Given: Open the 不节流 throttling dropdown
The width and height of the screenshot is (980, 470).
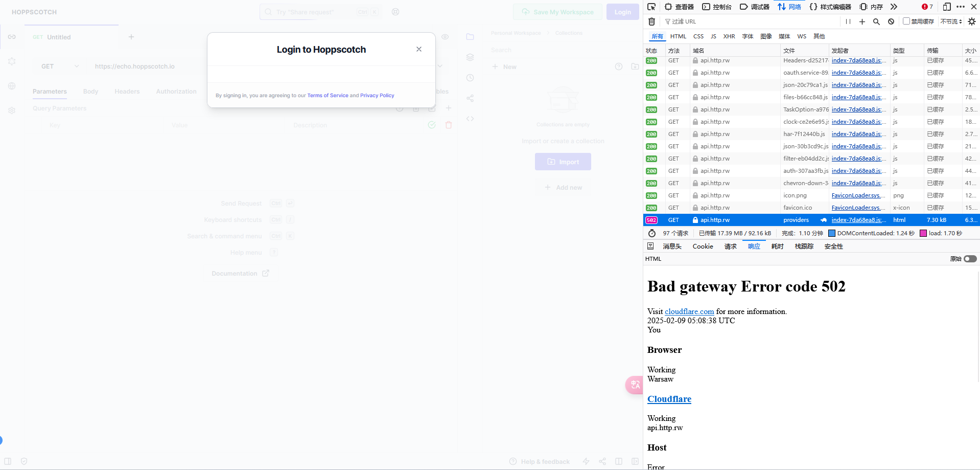Looking at the screenshot, I should [951, 21].
